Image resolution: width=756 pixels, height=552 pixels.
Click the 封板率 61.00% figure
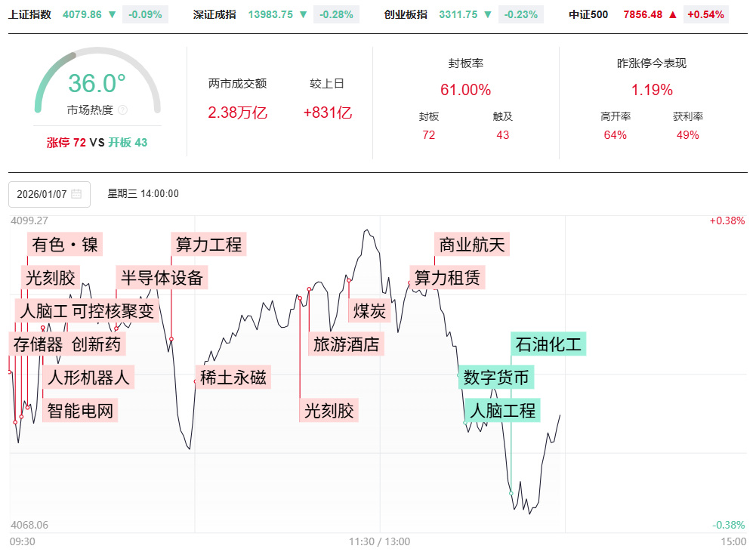(465, 90)
